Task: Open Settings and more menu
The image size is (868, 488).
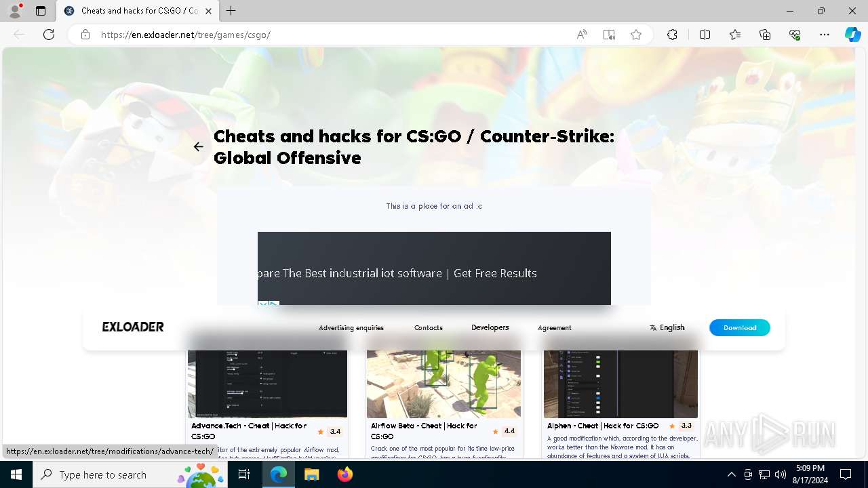Action: [825, 35]
